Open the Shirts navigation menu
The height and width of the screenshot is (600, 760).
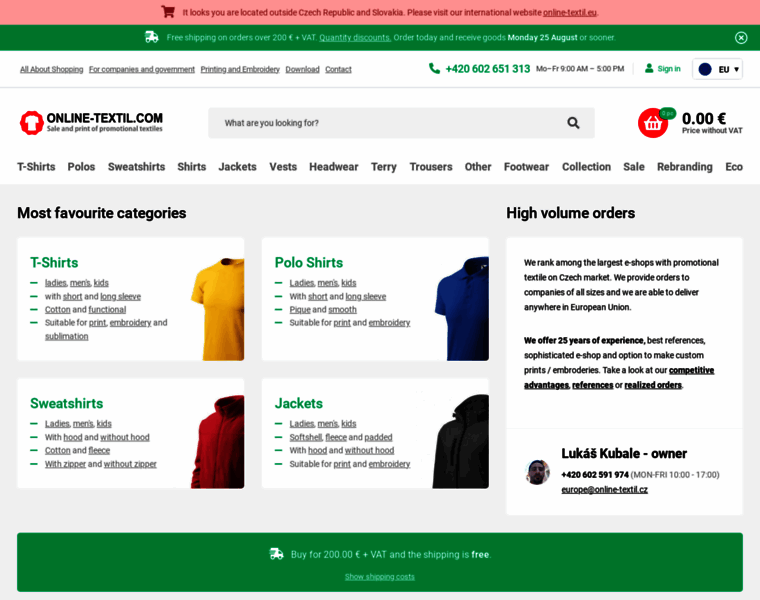coord(191,167)
